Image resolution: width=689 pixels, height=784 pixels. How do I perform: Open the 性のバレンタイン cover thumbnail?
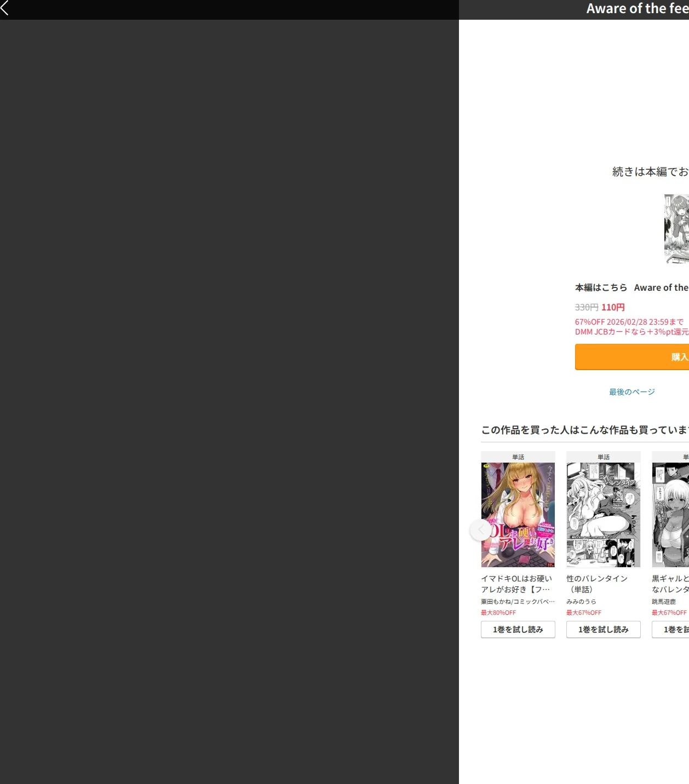(604, 515)
